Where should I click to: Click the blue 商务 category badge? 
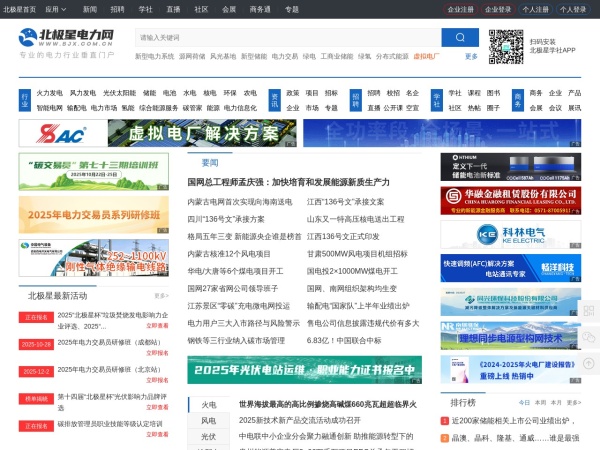pos(518,100)
